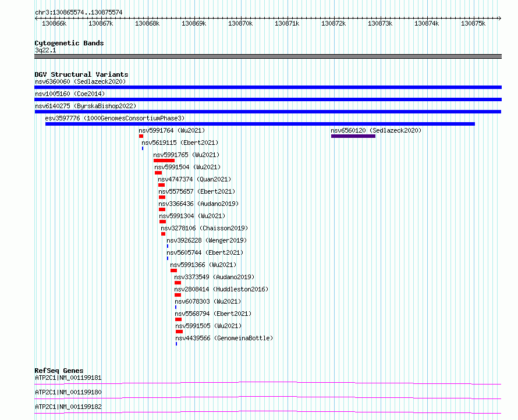Click the chr3:130865574..130875574 coordinates
Screen dimensions: 518x420
[x=79, y=12]
